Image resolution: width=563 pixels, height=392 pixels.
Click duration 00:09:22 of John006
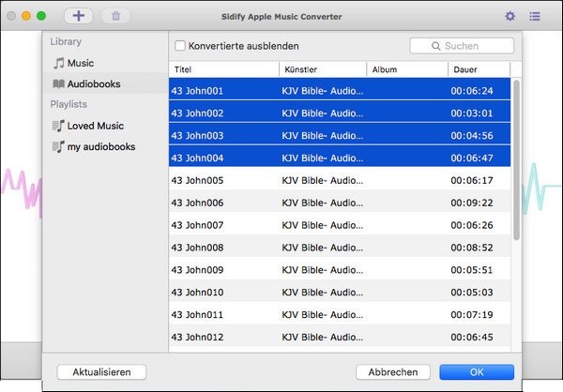point(472,203)
